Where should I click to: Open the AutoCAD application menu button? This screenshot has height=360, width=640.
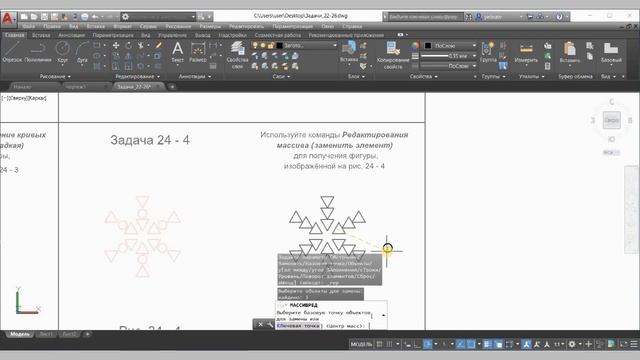click(8, 19)
